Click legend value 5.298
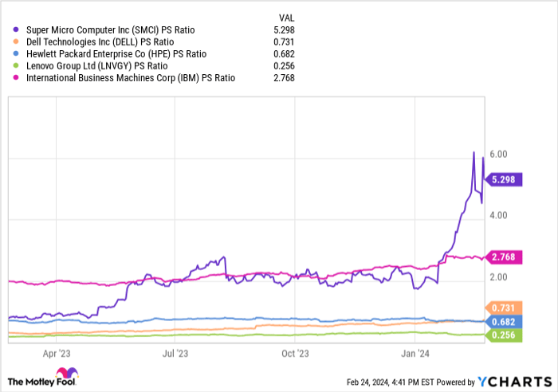 284,30
